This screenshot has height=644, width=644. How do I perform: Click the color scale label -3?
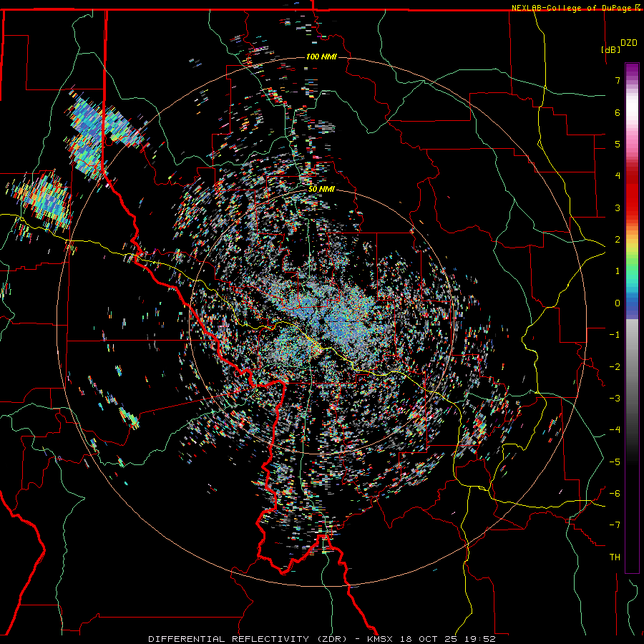615,399
